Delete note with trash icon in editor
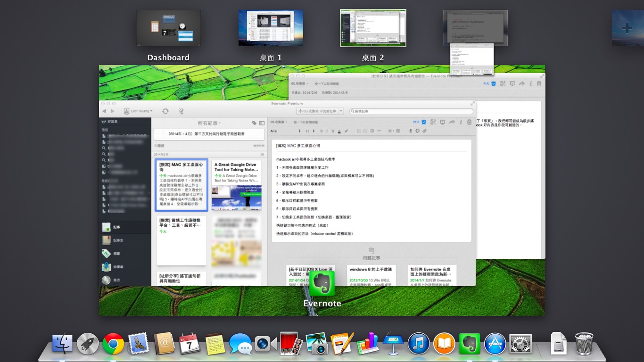The height and width of the screenshot is (362, 644). pyautogui.click(x=469, y=122)
